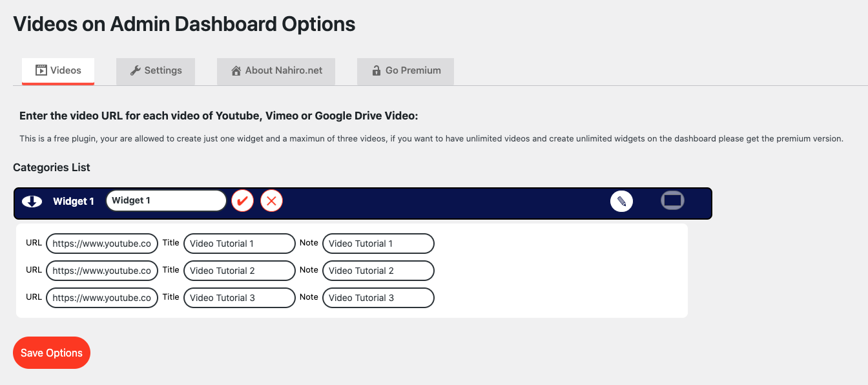Click the gray screen icon in Widget 1 bar
The width and height of the screenshot is (868, 385).
[x=672, y=200]
